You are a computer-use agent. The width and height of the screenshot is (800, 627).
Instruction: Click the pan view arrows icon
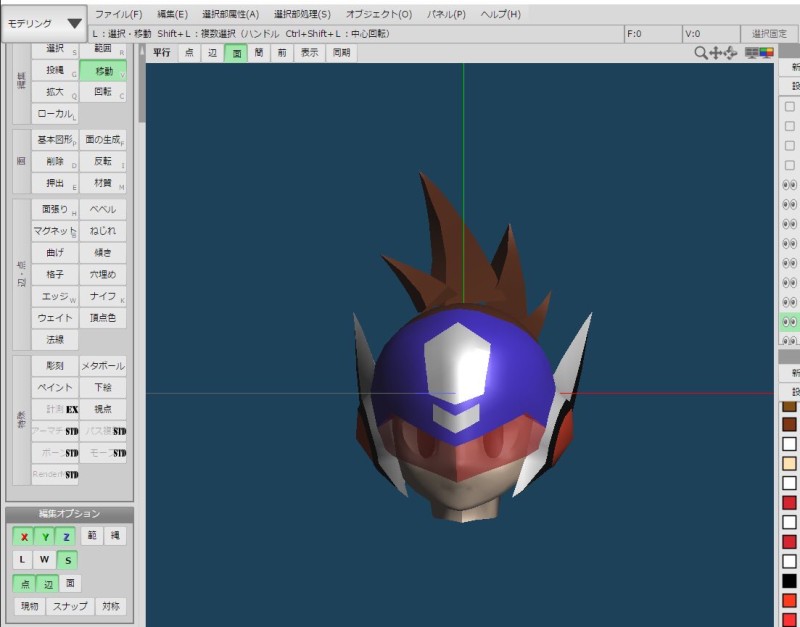coord(716,52)
